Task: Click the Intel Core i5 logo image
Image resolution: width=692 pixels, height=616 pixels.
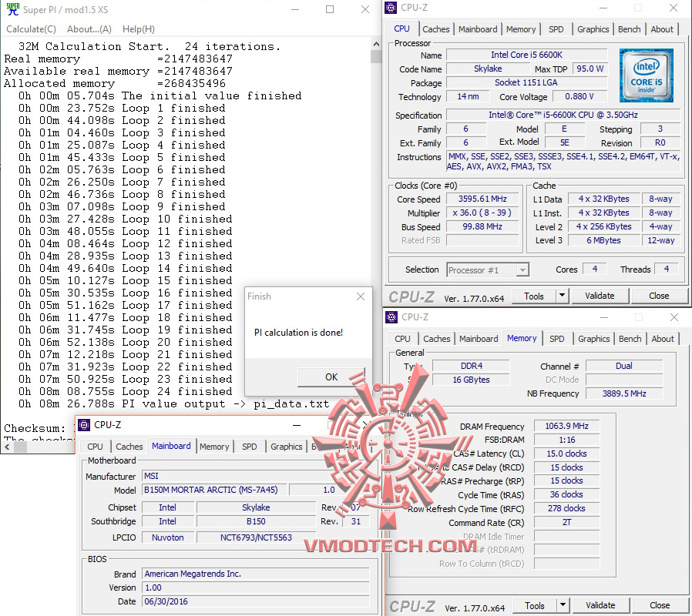Action: point(646,75)
